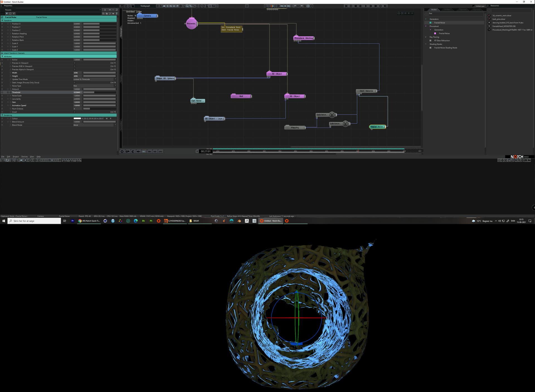The width and height of the screenshot is (535, 392).
Task: Jump to start with first transport button
Action: [346, 6]
